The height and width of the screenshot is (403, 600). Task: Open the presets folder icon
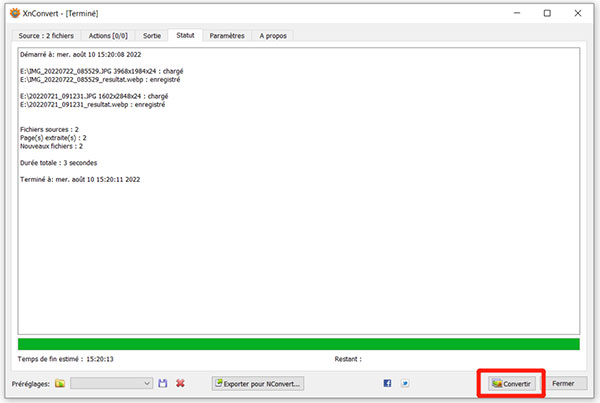tap(60, 383)
